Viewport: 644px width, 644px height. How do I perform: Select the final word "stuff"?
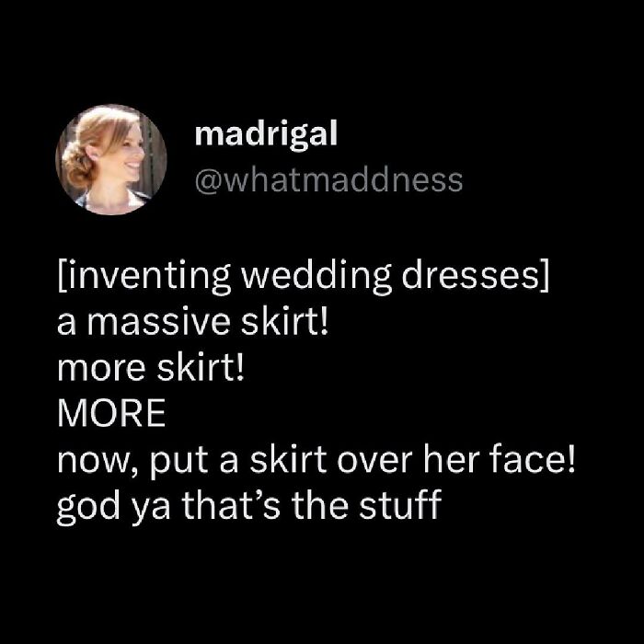pos(400,504)
